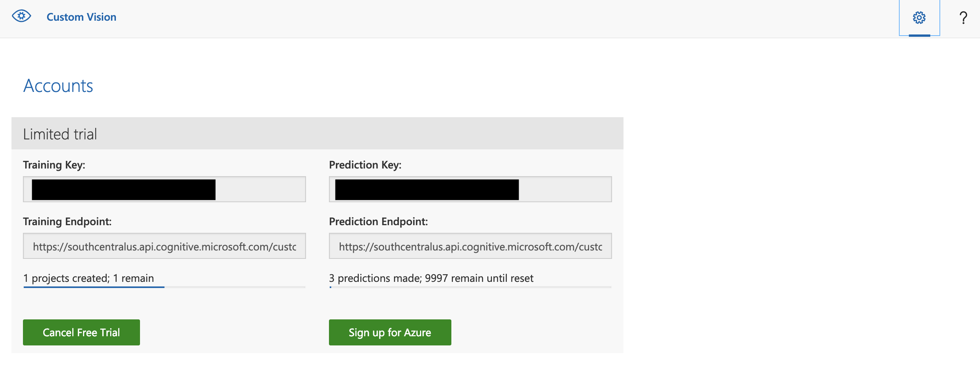Select the Prediction Key field

tap(565, 189)
